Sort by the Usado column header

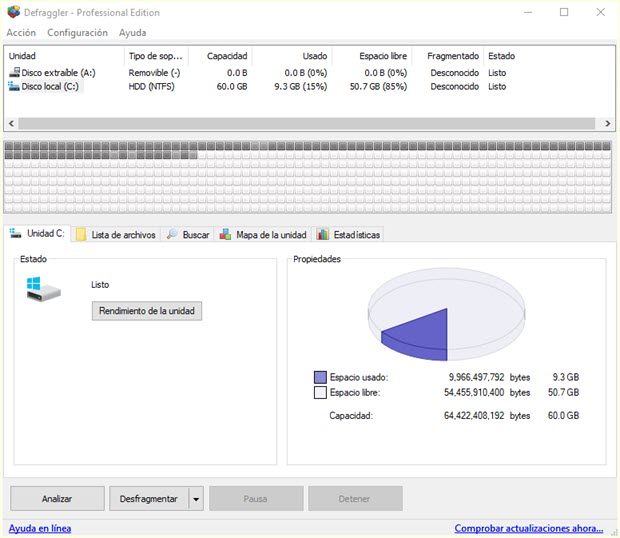click(293, 56)
